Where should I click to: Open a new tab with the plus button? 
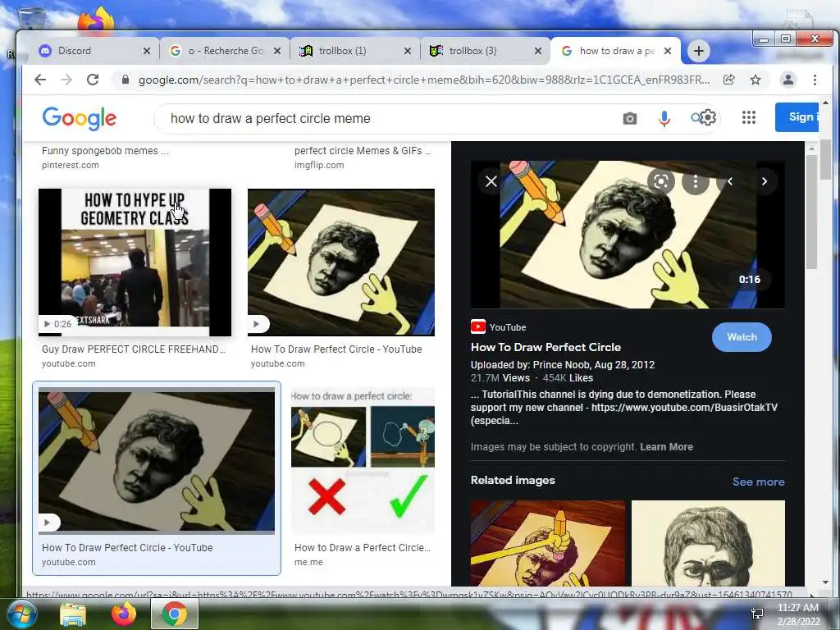699,51
